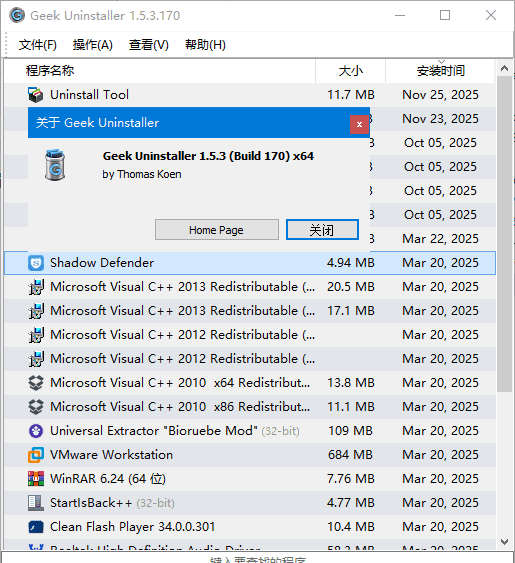Click the Geek Uninstaller title bar icon

point(17,15)
